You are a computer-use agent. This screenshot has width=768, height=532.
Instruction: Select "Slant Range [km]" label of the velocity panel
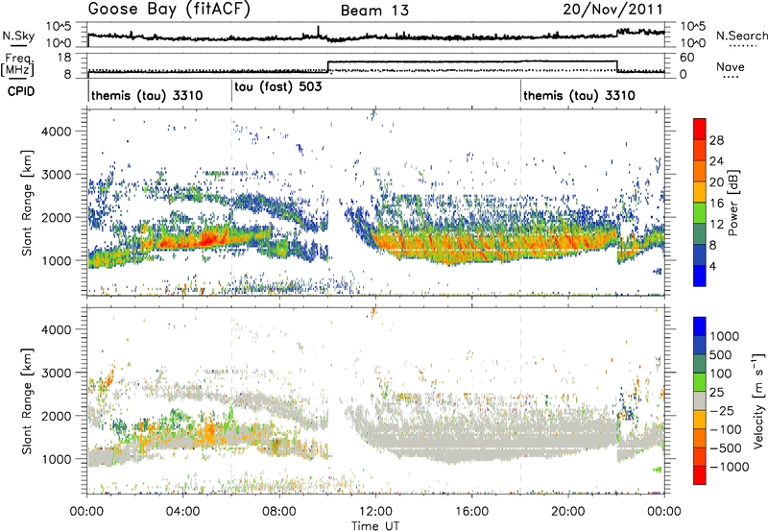click(x=27, y=400)
